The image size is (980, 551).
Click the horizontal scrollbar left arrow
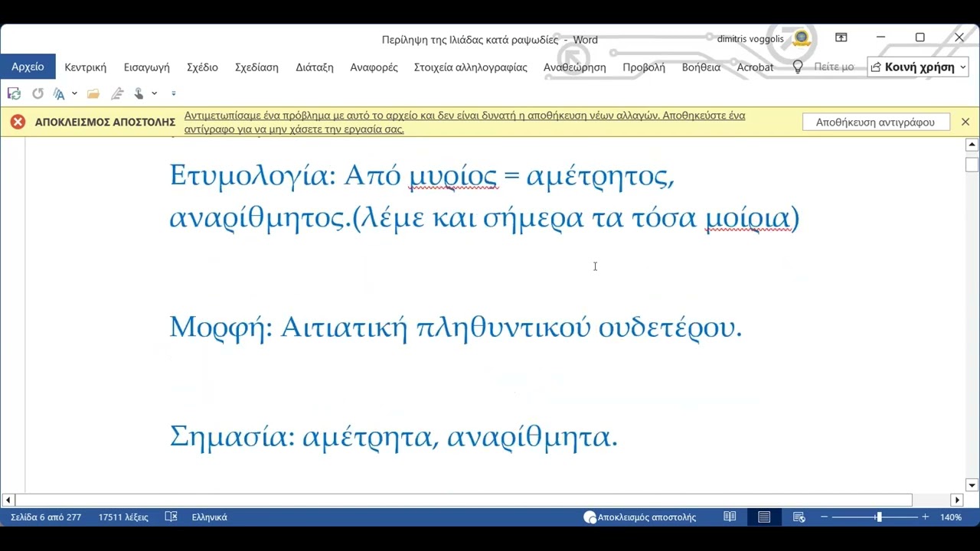(x=8, y=500)
